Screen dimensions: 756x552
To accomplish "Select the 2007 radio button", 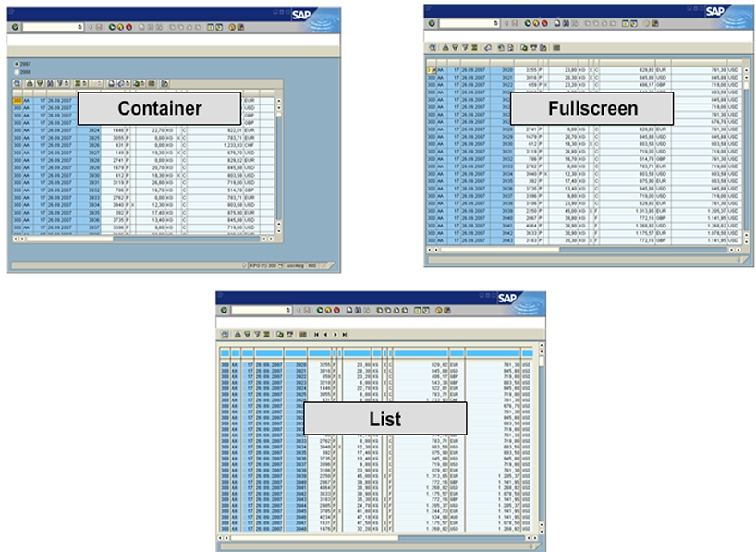I will pos(16,64).
